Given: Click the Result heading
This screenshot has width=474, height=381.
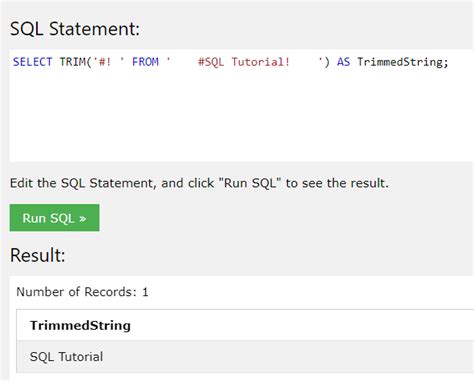Looking at the screenshot, I should click(37, 255).
